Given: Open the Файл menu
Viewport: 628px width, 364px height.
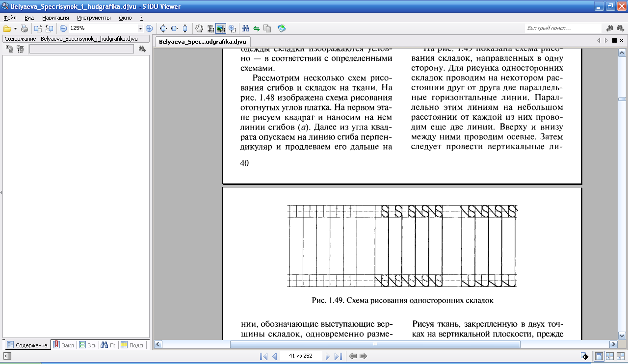Looking at the screenshot, I should pyautogui.click(x=10, y=18).
